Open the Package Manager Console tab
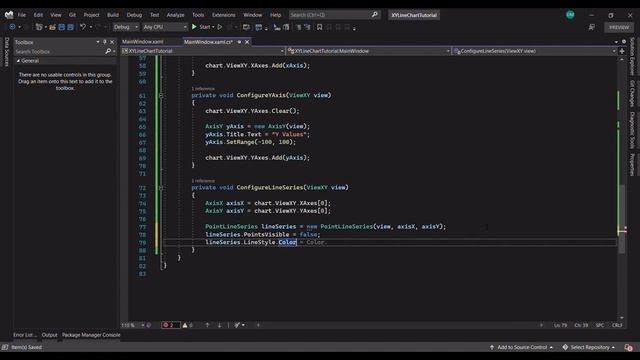640x360 pixels. click(91, 335)
